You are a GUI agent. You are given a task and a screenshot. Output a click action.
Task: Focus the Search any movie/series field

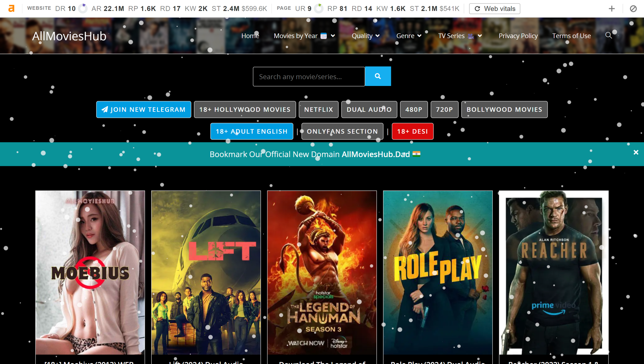coord(309,77)
